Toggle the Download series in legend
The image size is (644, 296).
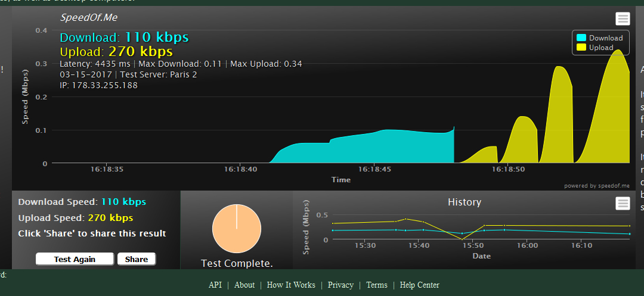(600, 38)
